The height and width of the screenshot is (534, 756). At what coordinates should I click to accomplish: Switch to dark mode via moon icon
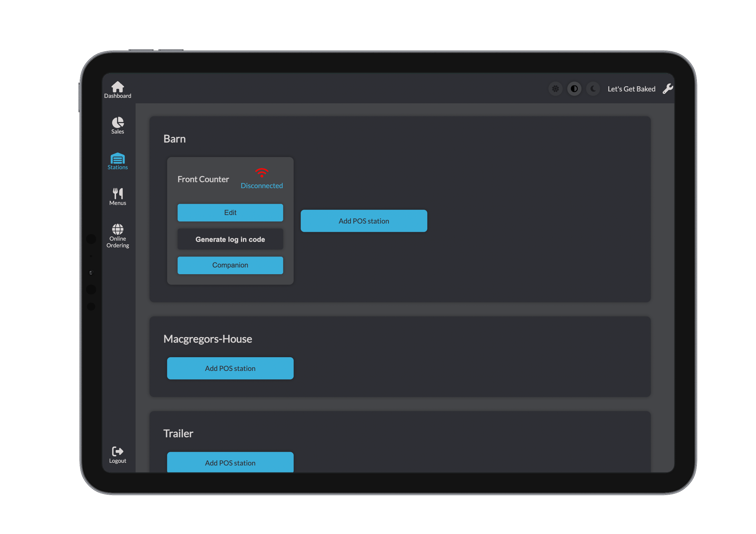click(x=593, y=88)
